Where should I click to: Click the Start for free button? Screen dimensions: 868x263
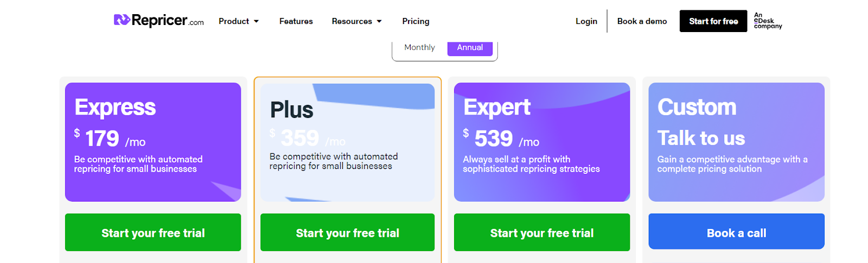(x=713, y=21)
